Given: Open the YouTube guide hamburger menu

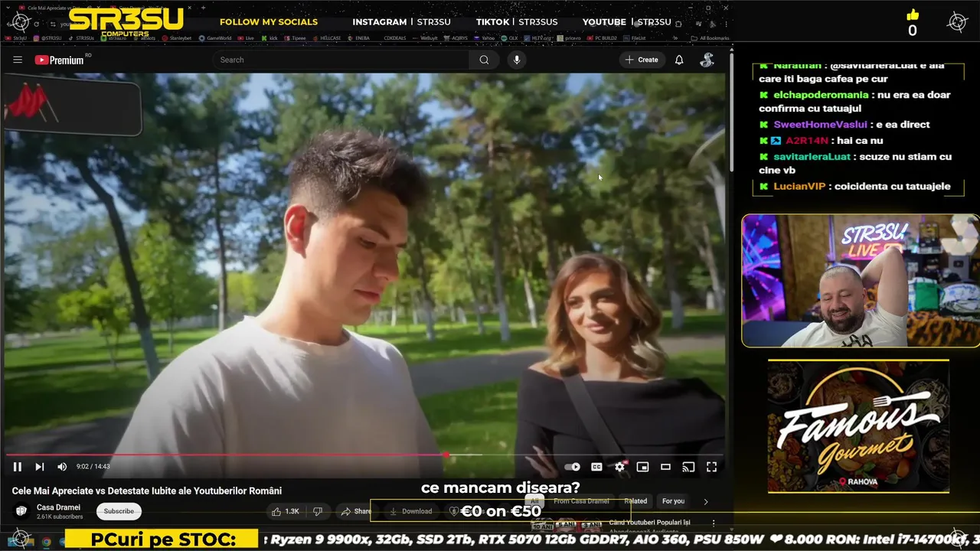Looking at the screenshot, I should (x=18, y=60).
